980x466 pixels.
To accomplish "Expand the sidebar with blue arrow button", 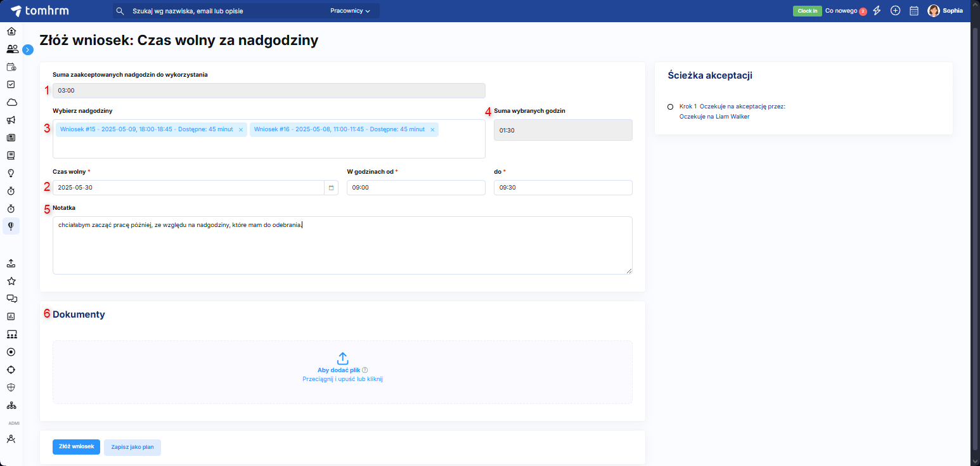I will (28, 49).
